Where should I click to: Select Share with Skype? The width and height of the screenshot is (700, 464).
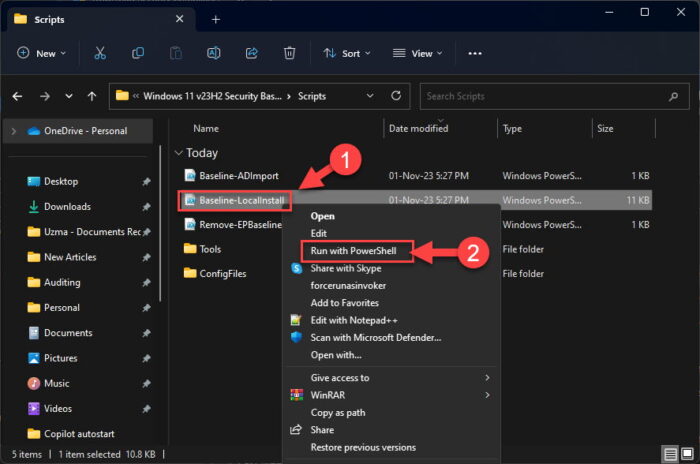346,268
